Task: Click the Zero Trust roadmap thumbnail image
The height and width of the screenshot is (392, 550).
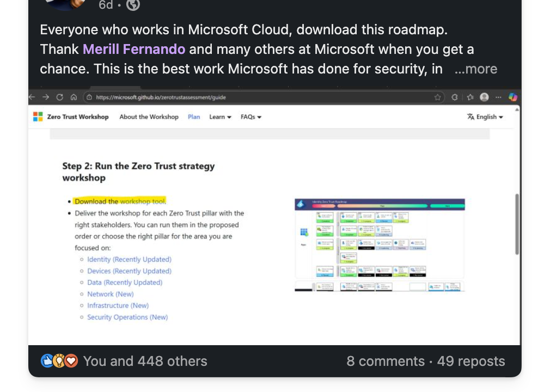Action: pyautogui.click(x=380, y=245)
